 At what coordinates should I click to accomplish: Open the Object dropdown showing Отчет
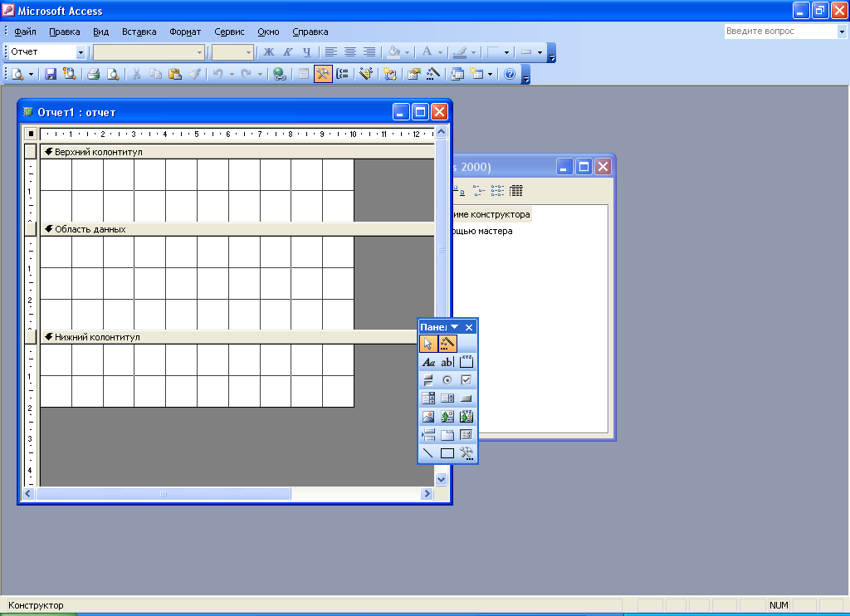point(81,52)
